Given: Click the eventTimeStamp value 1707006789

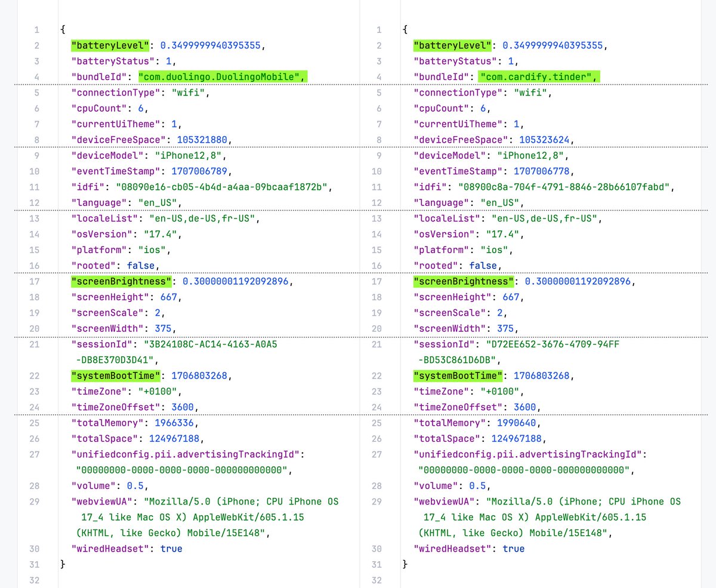Looking at the screenshot, I should [200, 171].
